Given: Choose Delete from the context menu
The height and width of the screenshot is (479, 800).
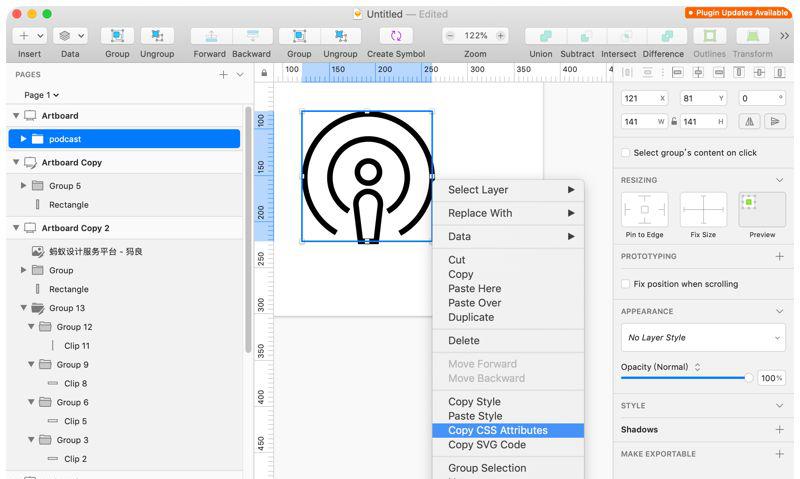Looking at the screenshot, I should pos(508,341).
